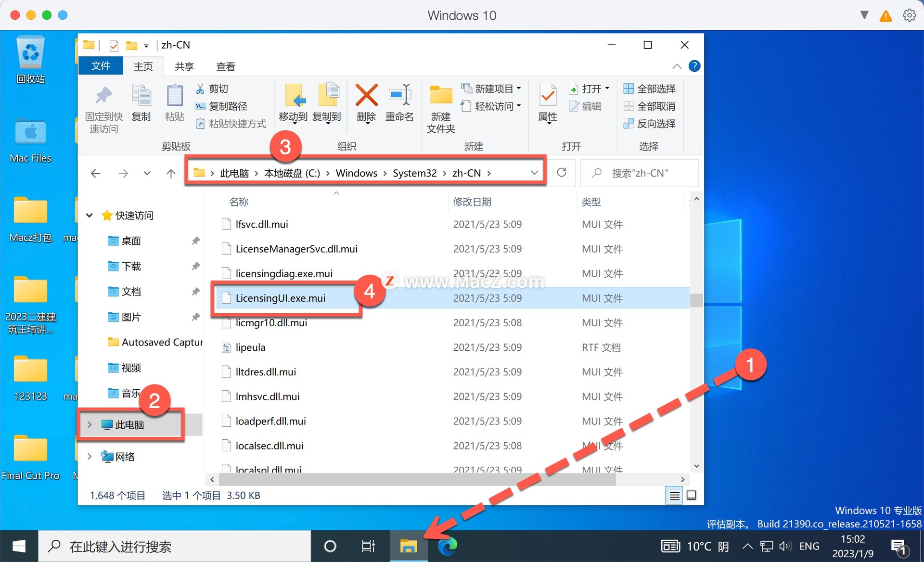Screen dimensions: 924x562
Task: Click the 轻松访问 button
Action: (491, 106)
